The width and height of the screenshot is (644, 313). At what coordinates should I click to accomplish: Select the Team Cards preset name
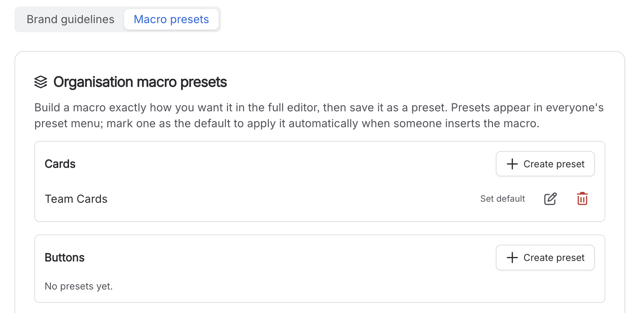pos(76,199)
